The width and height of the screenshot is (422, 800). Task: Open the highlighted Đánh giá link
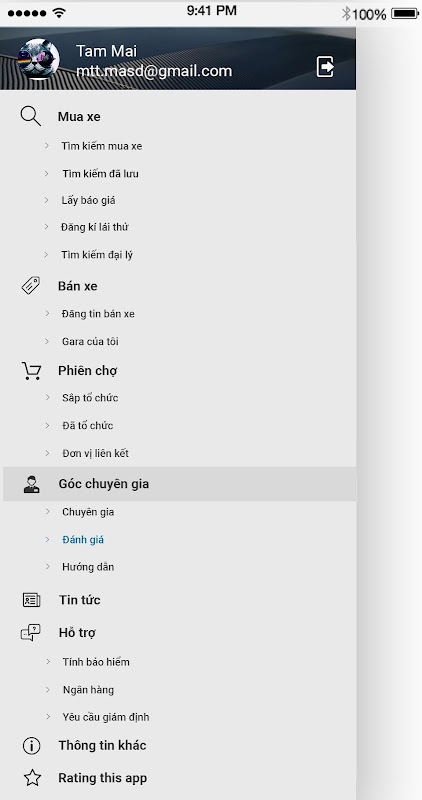83,539
